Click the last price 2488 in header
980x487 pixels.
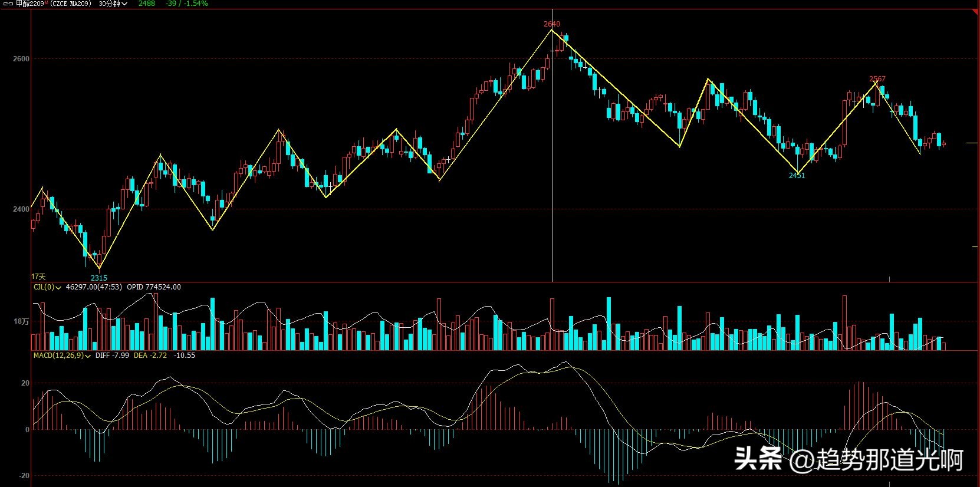click(x=147, y=4)
